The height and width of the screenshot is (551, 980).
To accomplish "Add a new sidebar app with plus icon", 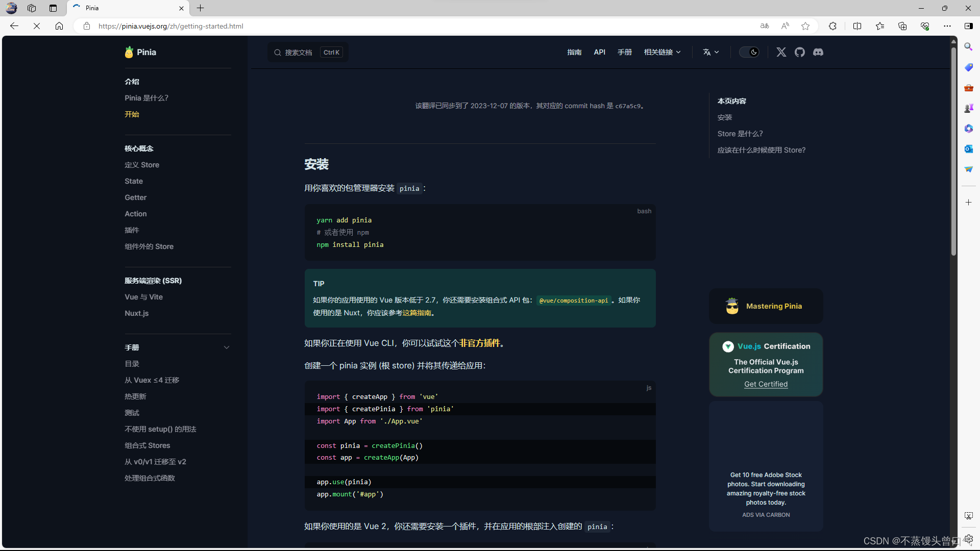I will tap(968, 203).
